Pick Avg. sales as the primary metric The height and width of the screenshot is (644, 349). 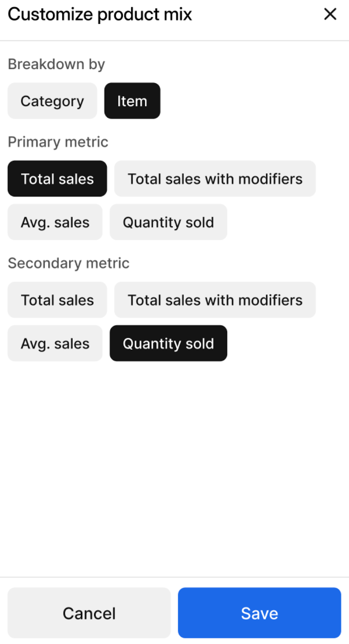(x=55, y=222)
